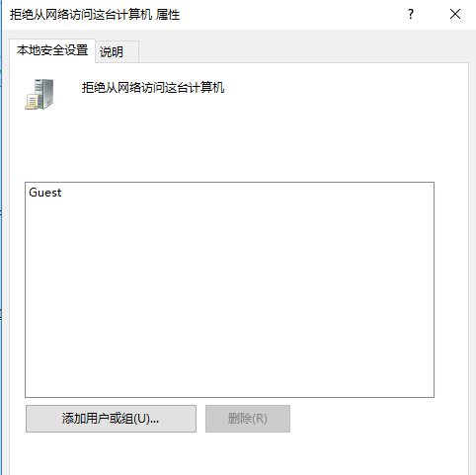Click the scroll document on the server icon
The image size is (476, 475).
[32, 102]
